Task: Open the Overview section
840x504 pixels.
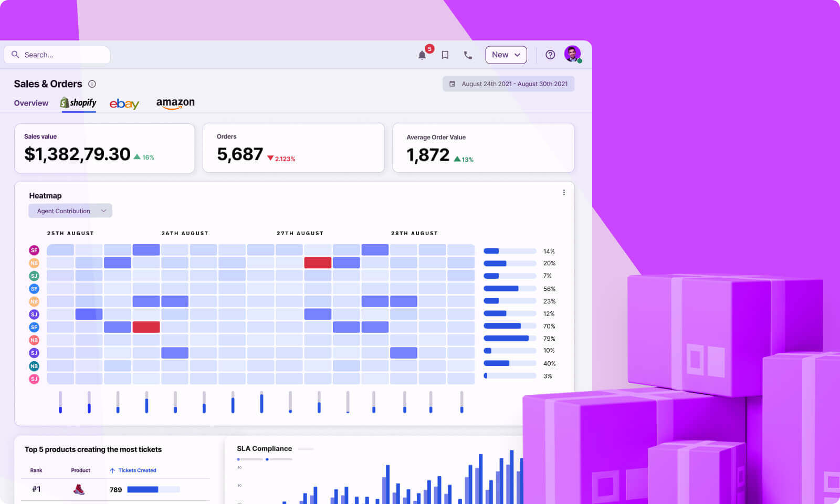Action: coord(30,103)
